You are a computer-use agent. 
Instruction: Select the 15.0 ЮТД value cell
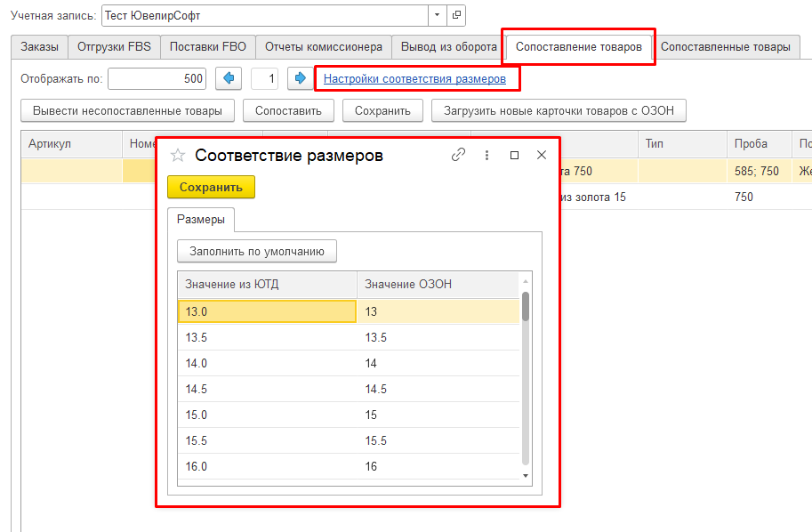(267, 415)
